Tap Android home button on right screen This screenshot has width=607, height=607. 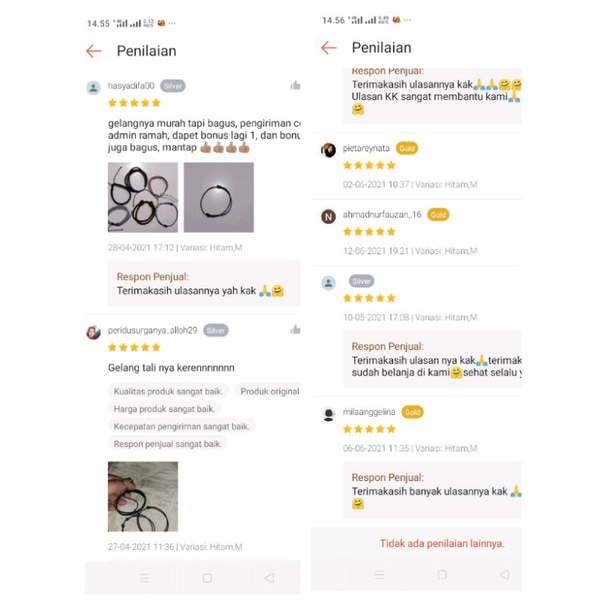[x=442, y=574]
